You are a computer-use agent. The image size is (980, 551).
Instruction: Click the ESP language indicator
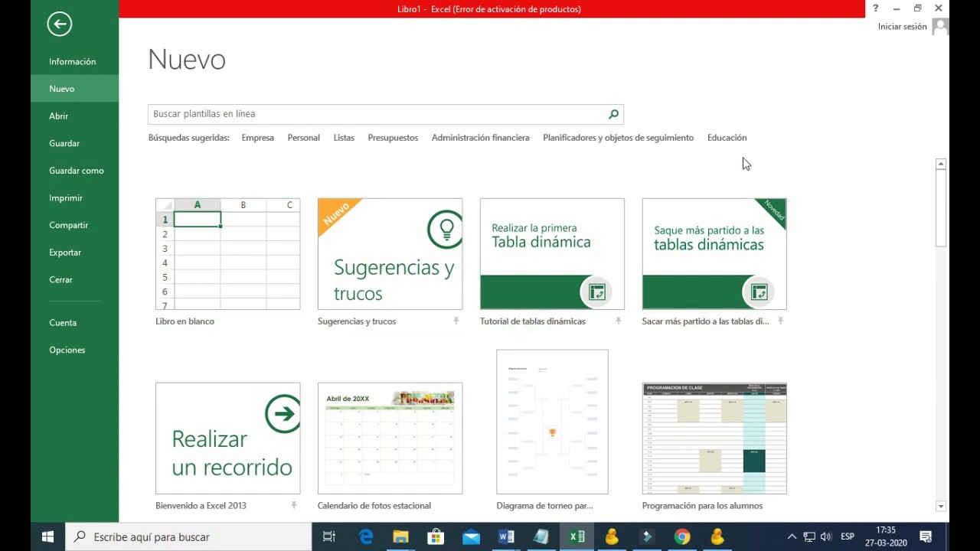coord(848,536)
